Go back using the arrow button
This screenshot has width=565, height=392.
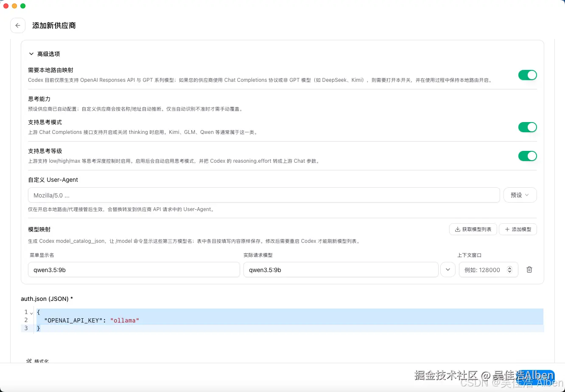tap(18, 25)
